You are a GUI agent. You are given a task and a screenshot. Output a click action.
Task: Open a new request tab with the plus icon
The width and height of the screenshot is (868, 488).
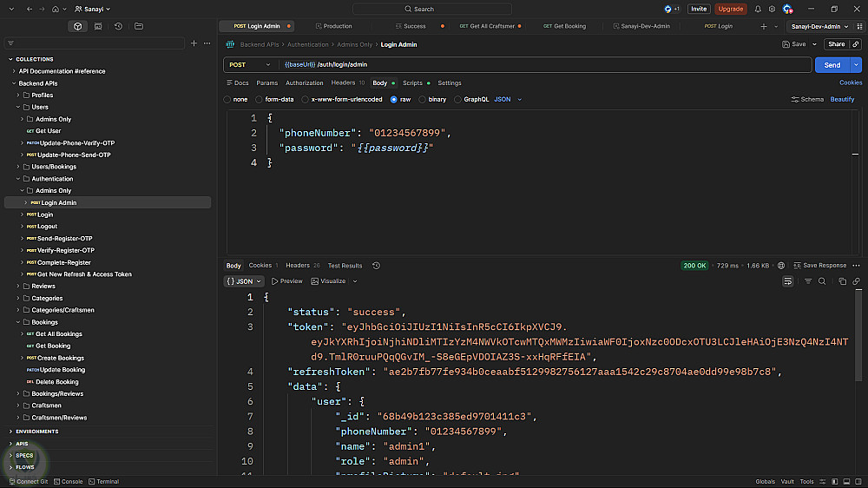point(764,26)
